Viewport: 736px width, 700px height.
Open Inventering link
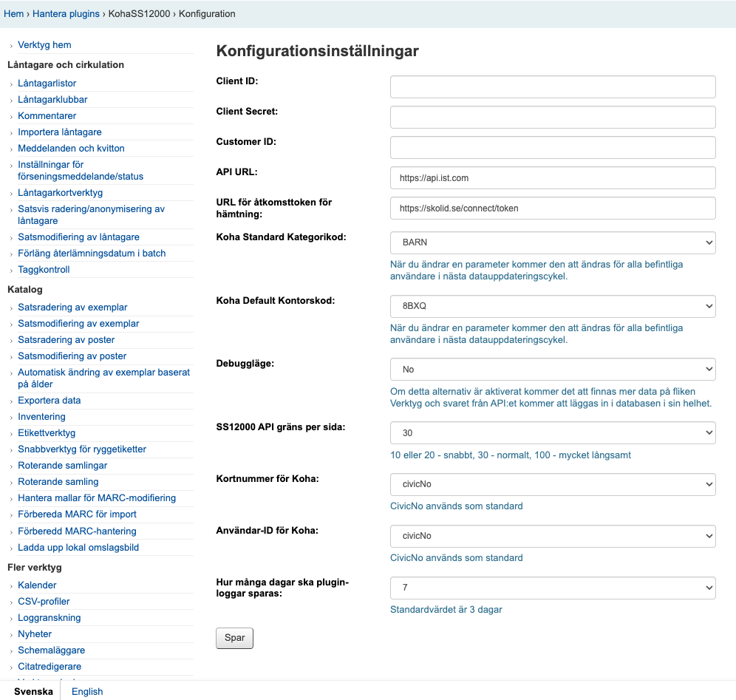coord(41,416)
